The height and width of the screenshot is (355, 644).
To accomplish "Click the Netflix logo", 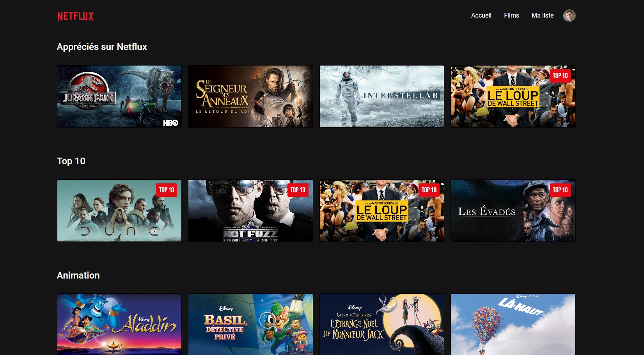I will click(75, 16).
